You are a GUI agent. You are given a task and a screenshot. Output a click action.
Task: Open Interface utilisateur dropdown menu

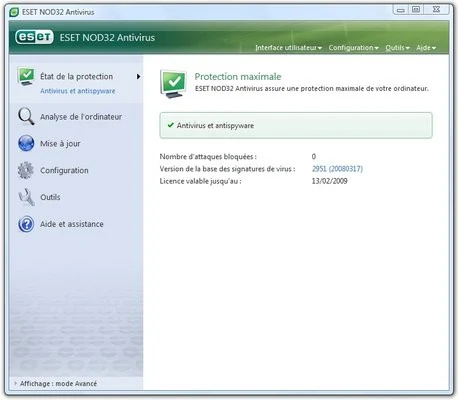(x=288, y=48)
